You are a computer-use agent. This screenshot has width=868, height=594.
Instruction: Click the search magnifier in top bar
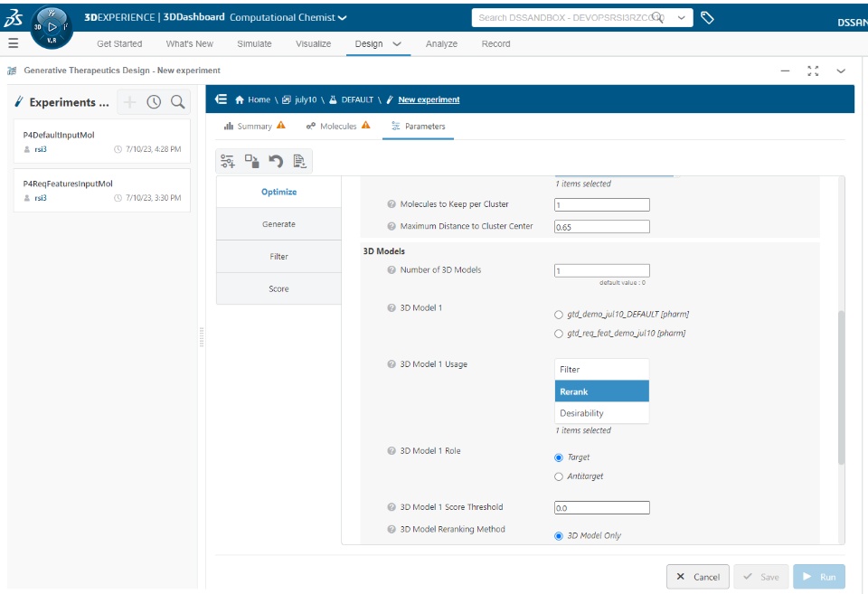657,17
